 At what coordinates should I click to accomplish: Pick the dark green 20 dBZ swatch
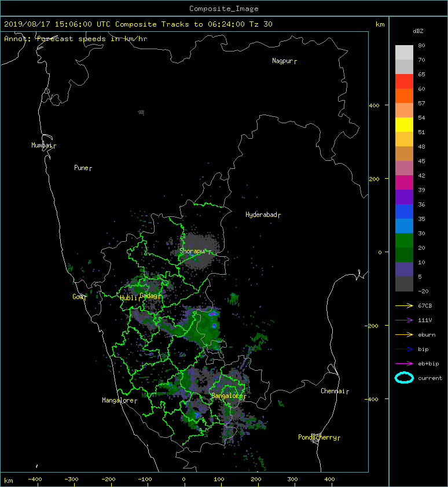pyautogui.click(x=404, y=254)
